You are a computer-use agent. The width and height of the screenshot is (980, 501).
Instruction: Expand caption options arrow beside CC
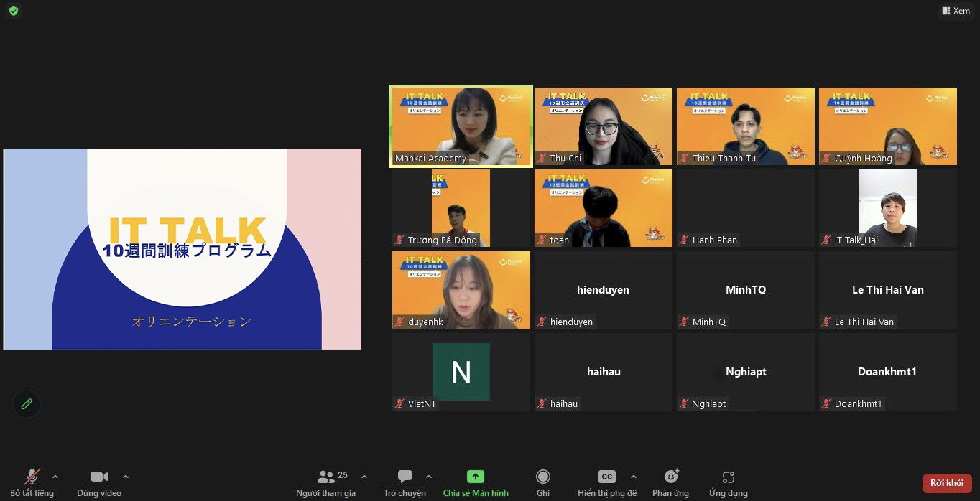[633, 477]
